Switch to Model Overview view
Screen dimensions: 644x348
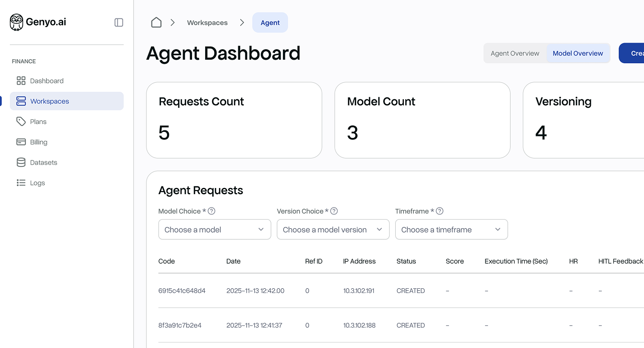click(x=578, y=53)
